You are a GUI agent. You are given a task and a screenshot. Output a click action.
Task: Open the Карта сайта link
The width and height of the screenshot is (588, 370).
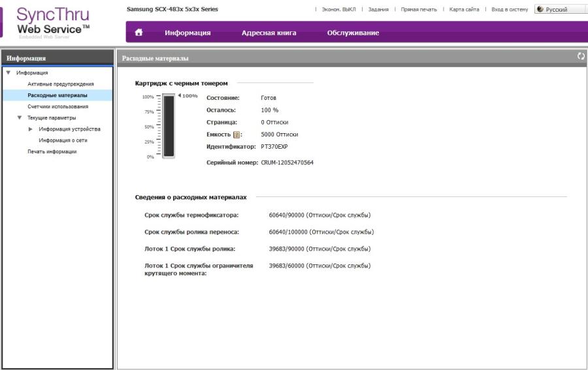pos(464,10)
